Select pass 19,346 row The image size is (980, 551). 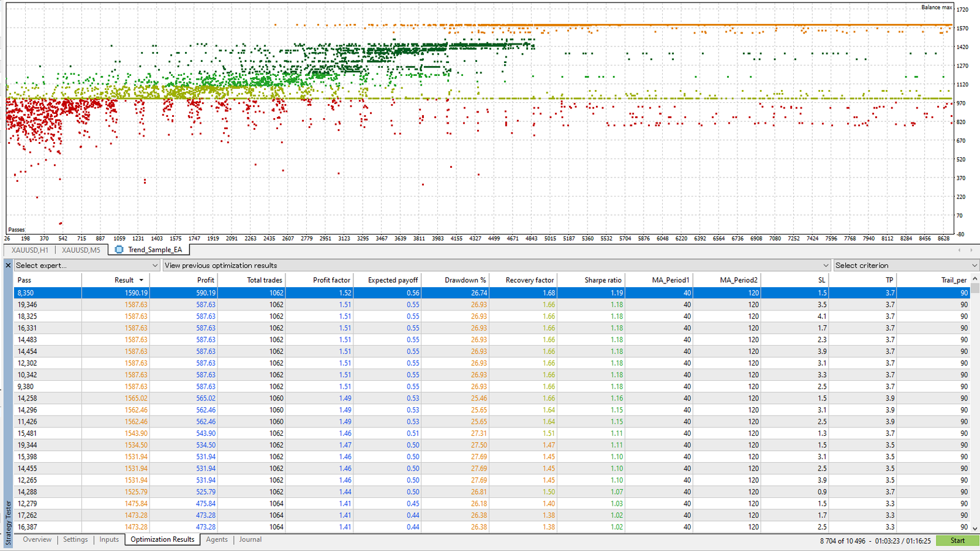click(184, 304)
